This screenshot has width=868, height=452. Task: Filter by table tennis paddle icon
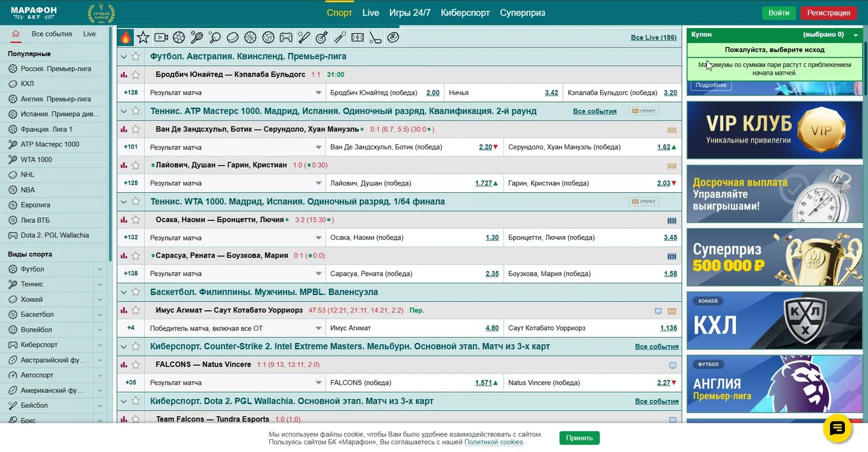tap(215, 38)
